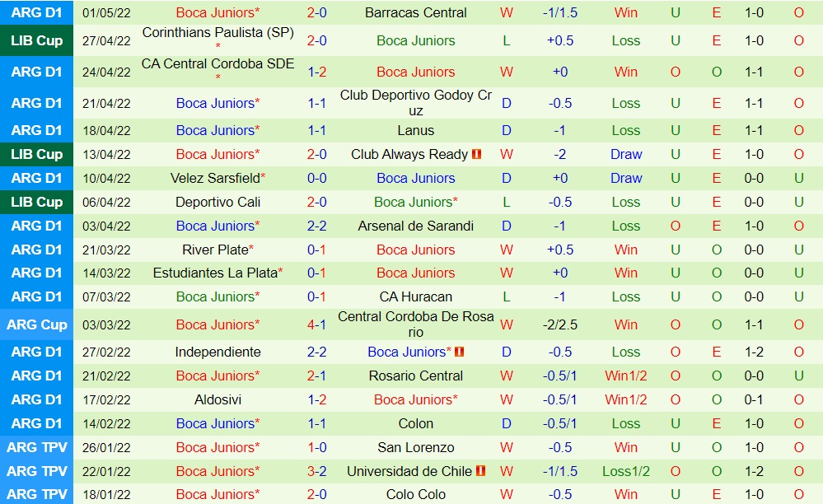Open the 4-1 match score details
823x504 pixels.
pos(317,324)
